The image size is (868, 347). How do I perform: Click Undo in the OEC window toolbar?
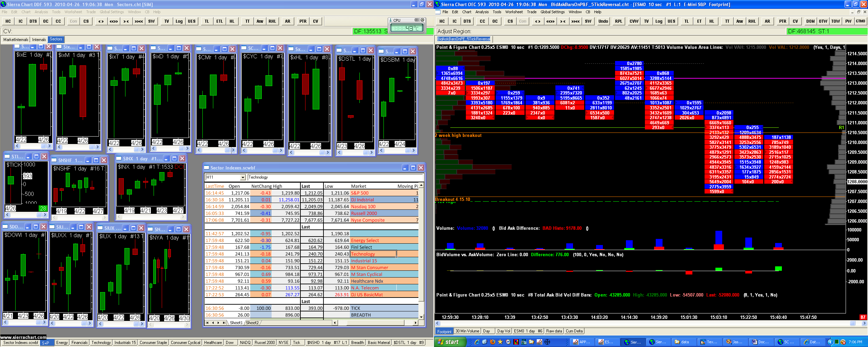click(x=603, y=21)
